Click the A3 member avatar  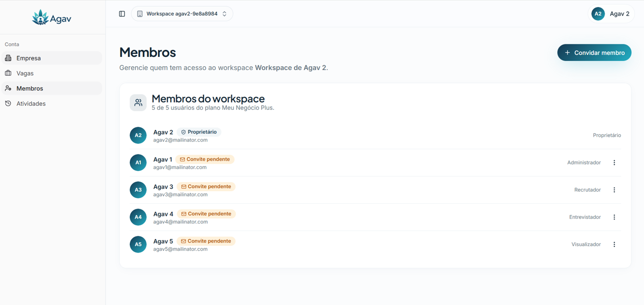(x=138, y=190)
